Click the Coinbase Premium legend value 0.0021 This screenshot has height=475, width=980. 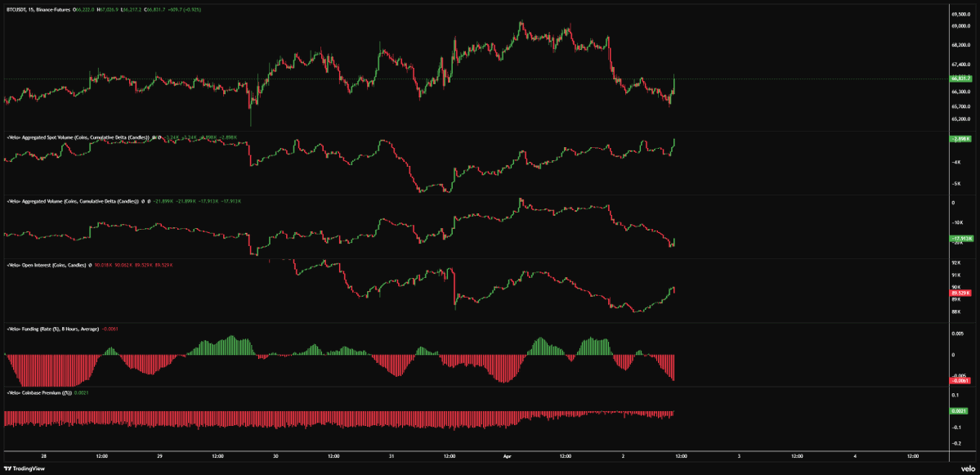pyautogui.click(x=81, y=392)
